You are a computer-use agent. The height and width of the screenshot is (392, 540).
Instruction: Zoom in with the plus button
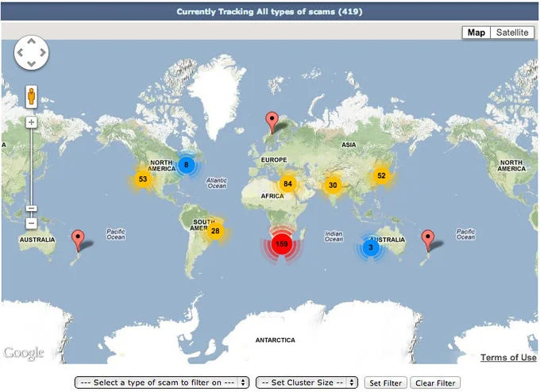(x=31, y=122)
